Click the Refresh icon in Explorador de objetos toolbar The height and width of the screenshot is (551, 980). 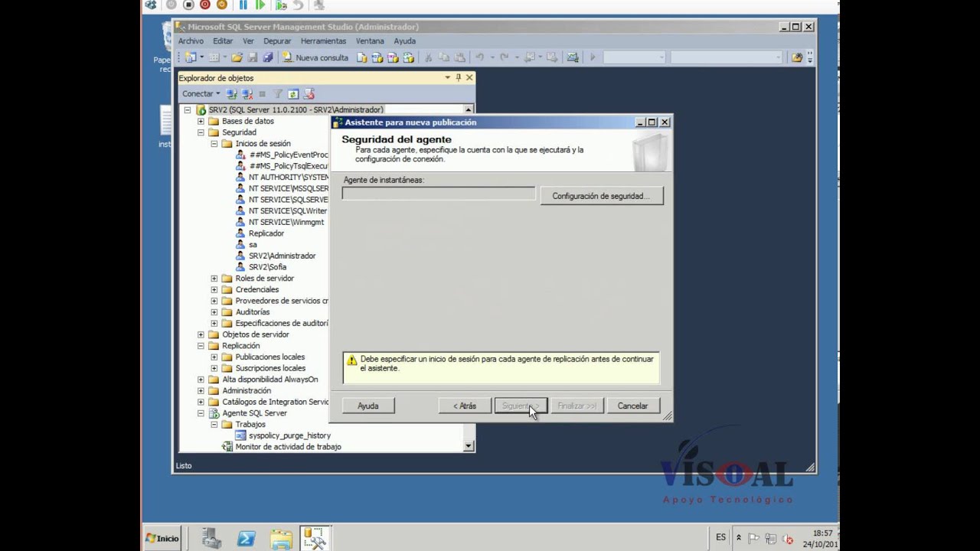(x=293, y=94)
